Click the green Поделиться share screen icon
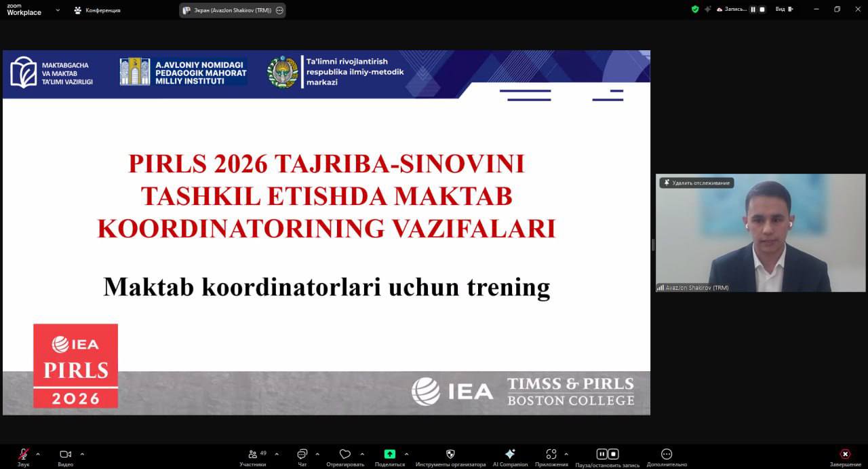 point(389,454)
